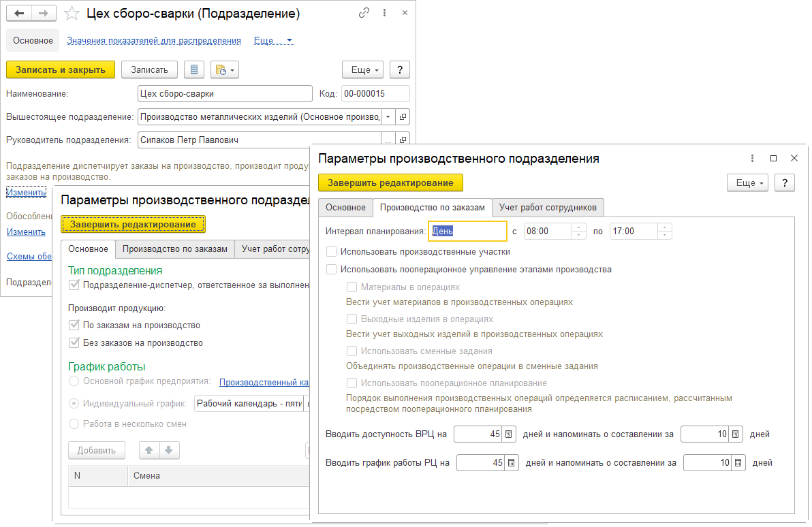Move shift row up arrow
The width and height of the screenshot is (812, 527).
[149, 450]
